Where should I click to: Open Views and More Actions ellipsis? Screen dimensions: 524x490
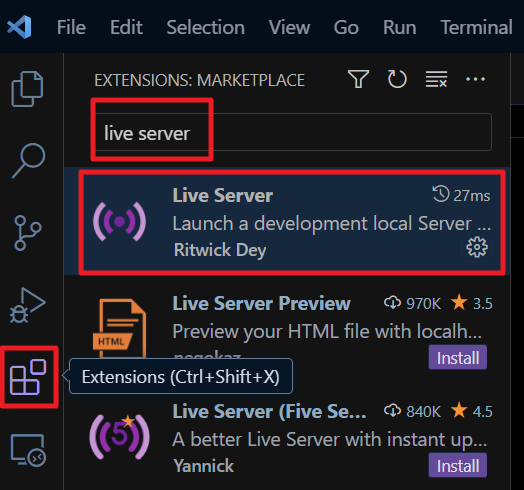475,79
